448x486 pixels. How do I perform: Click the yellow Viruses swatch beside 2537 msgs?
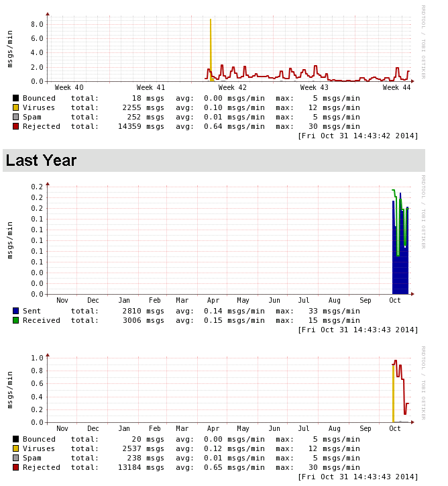(16, 448)
